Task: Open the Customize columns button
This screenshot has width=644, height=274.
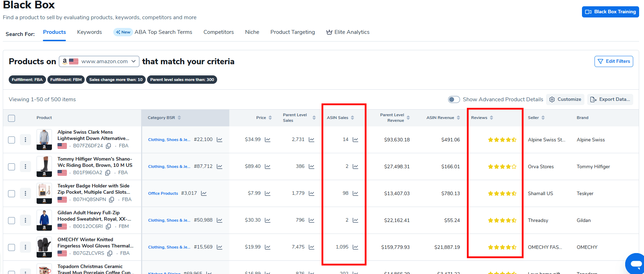Action: (565, 99)
